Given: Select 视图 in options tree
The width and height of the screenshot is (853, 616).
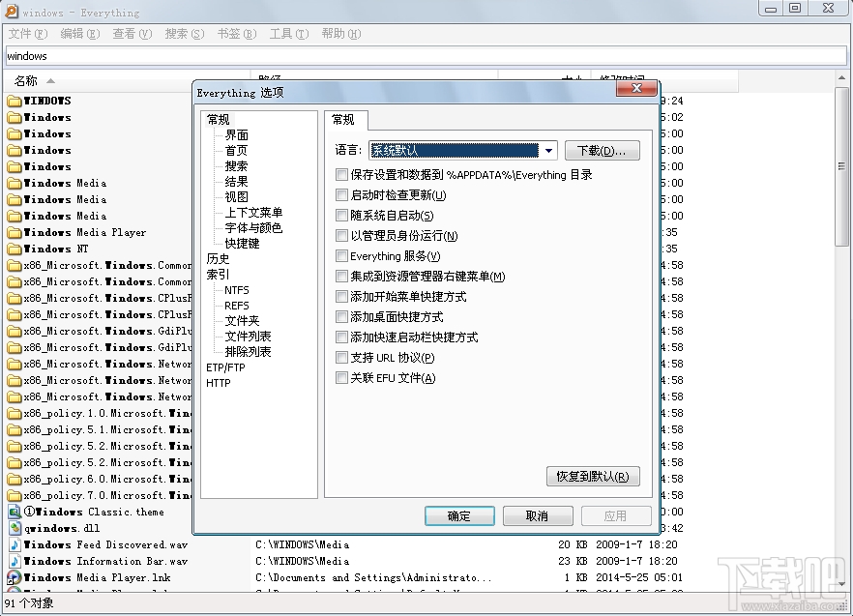Looking at the screenshot, I should click(x=237, y=197).
